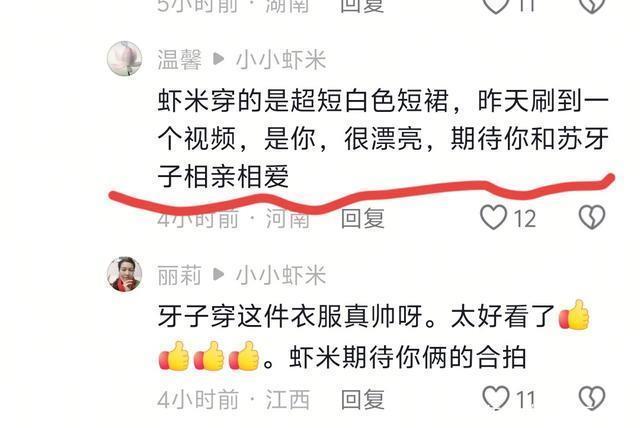Dislike 温馨's comment with the broken heart
Viewport: 640px width, 428px height.
(592, 217)
